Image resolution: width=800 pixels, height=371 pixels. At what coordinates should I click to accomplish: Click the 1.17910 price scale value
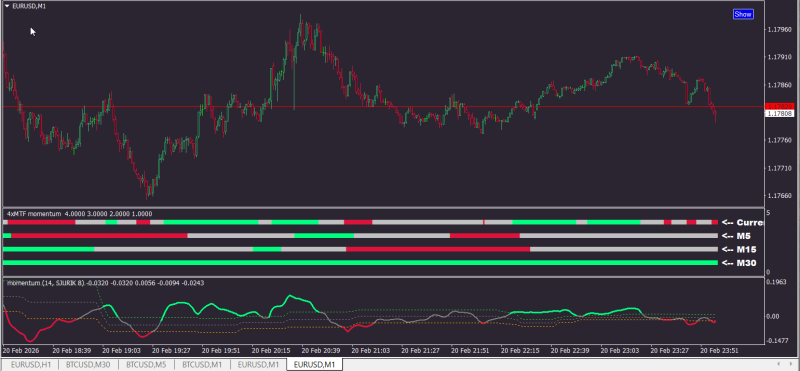780,58
